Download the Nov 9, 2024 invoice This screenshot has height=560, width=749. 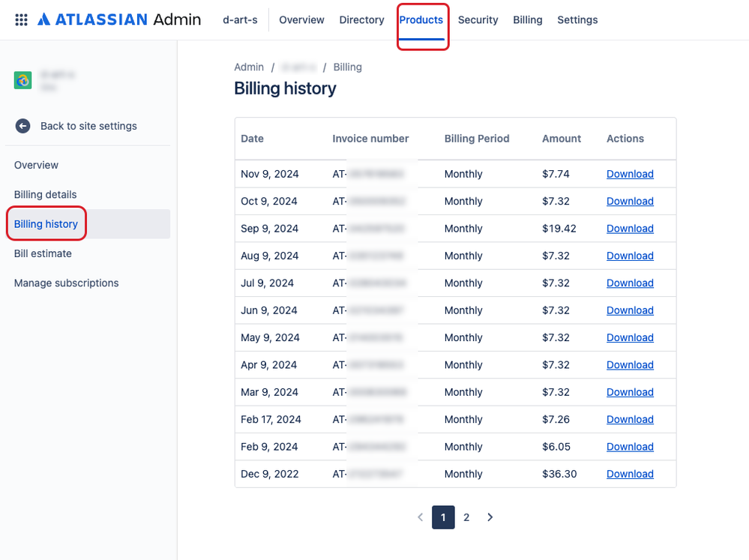630,174
